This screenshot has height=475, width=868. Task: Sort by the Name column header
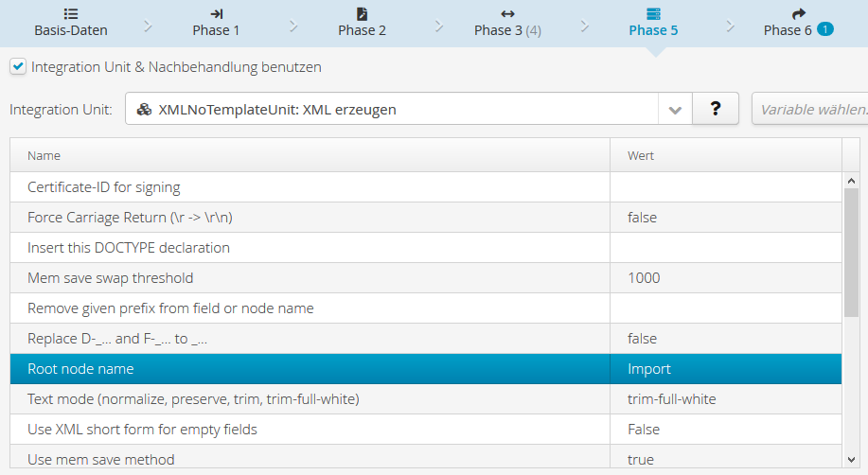click(44, 155)
